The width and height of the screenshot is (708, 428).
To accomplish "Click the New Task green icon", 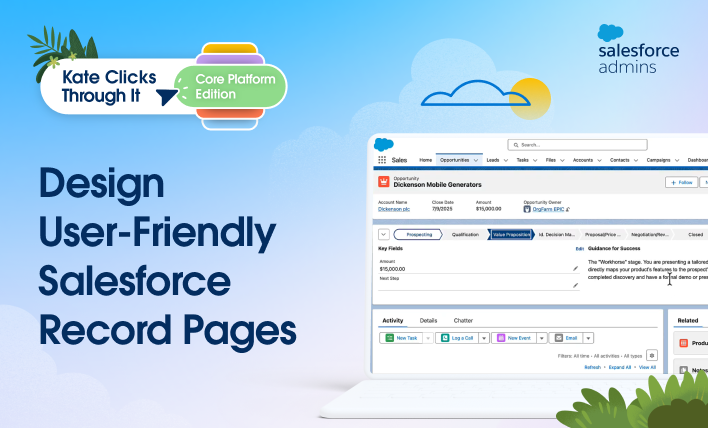I will 389,338.
